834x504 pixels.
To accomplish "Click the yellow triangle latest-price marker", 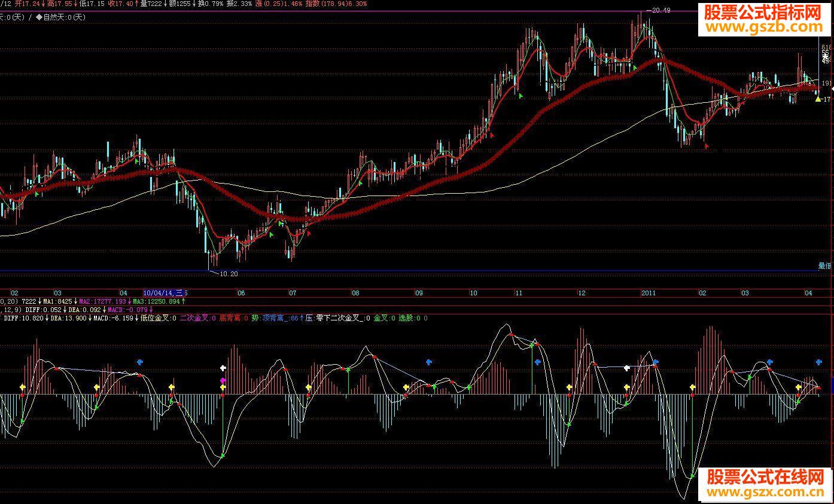I will [x=818, y=99].
